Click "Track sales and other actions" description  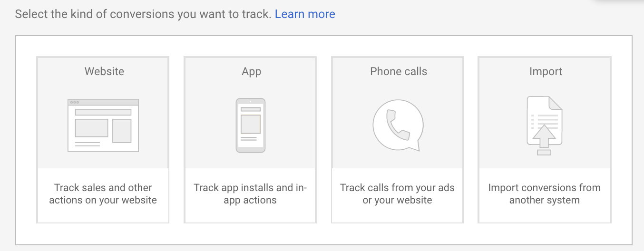click(103, 194)
